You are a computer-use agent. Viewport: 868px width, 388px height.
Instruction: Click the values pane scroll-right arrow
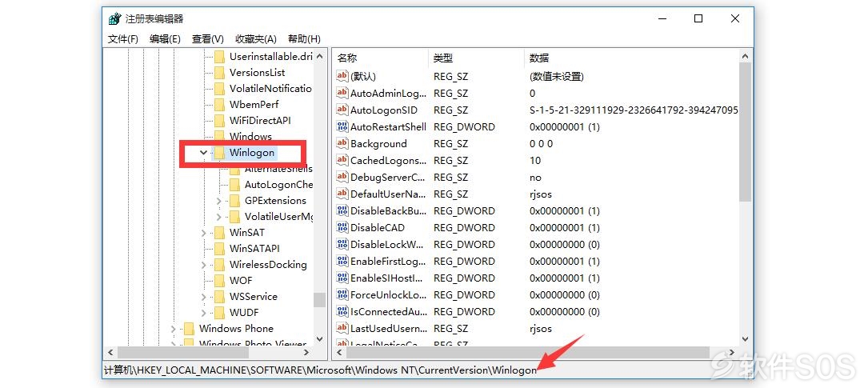click(x=732, y=352)
